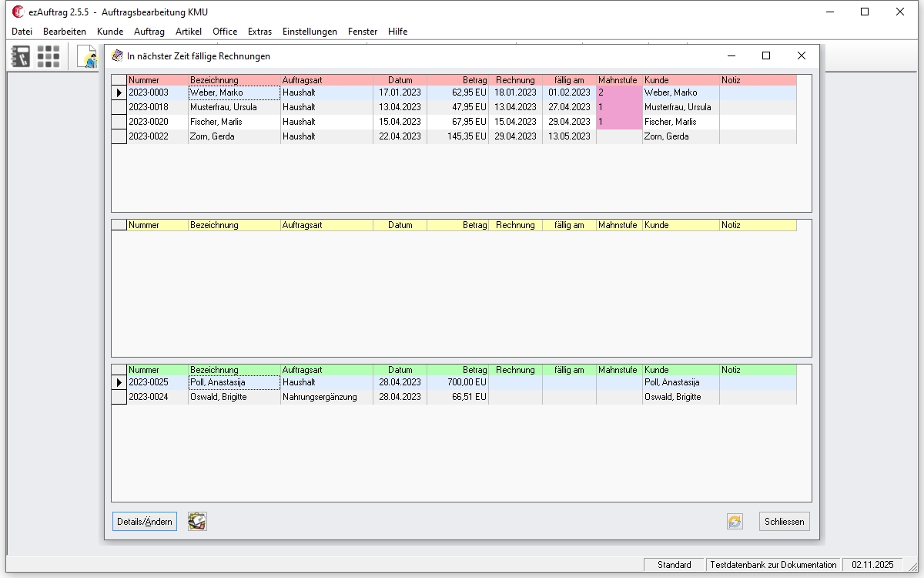Click the refresh icon next to Schliessen
Image resolution: width=924 pixels, height=578 pixels.
[x=735, y=522]
